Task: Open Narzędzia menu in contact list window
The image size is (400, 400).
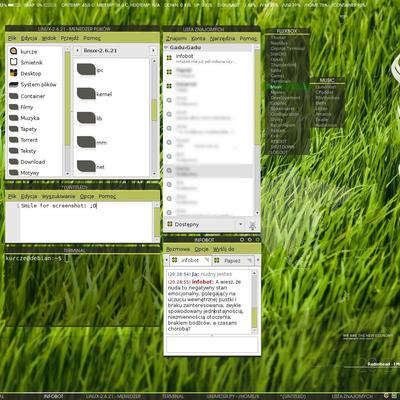Action: click(222, 39)
